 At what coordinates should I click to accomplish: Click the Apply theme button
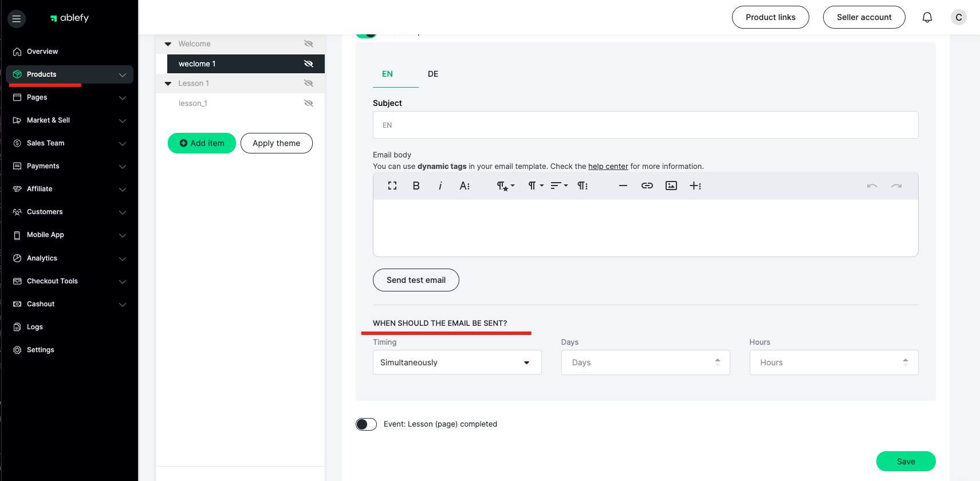(x=277, y=143)
